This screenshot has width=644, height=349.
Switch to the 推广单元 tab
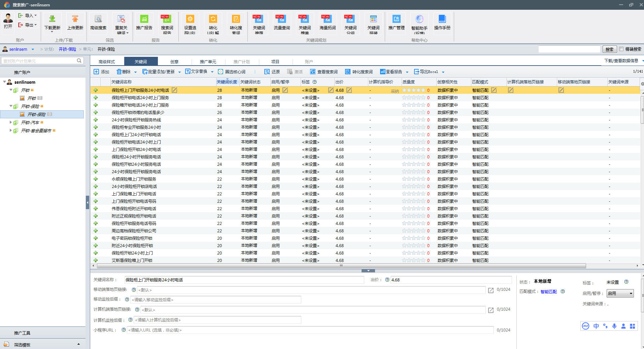[x=208, y=62]
